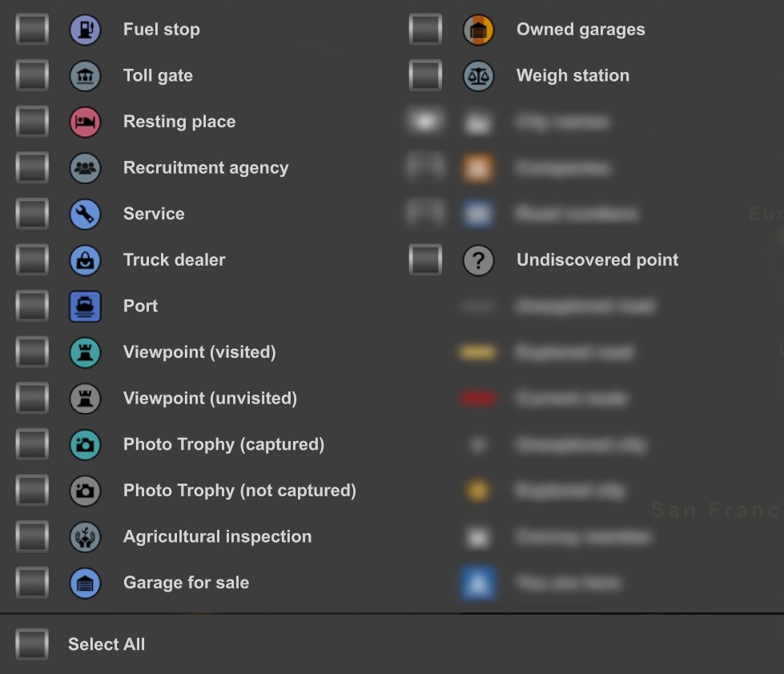The image size is (784, 674).
Task: Check the Undiscovered point checkbox
Action: pyautogui.click(x=425, y=260)
